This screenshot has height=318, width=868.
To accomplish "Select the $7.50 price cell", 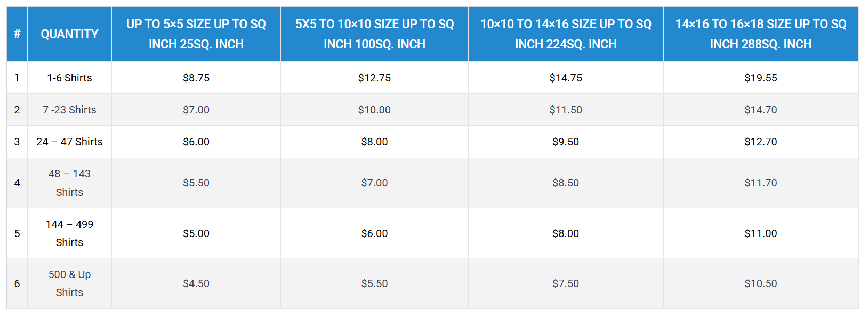I will point(566,283).
